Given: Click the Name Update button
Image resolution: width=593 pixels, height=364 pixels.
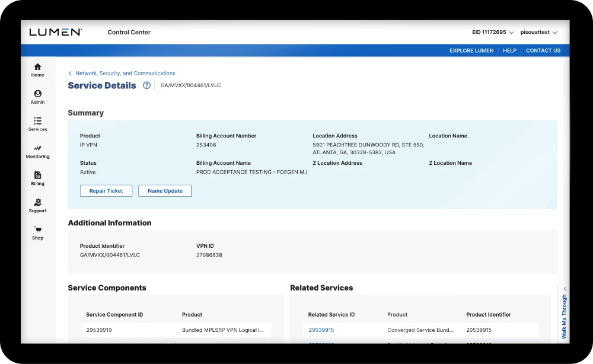Looking at the screenshot, I should 165,191.
